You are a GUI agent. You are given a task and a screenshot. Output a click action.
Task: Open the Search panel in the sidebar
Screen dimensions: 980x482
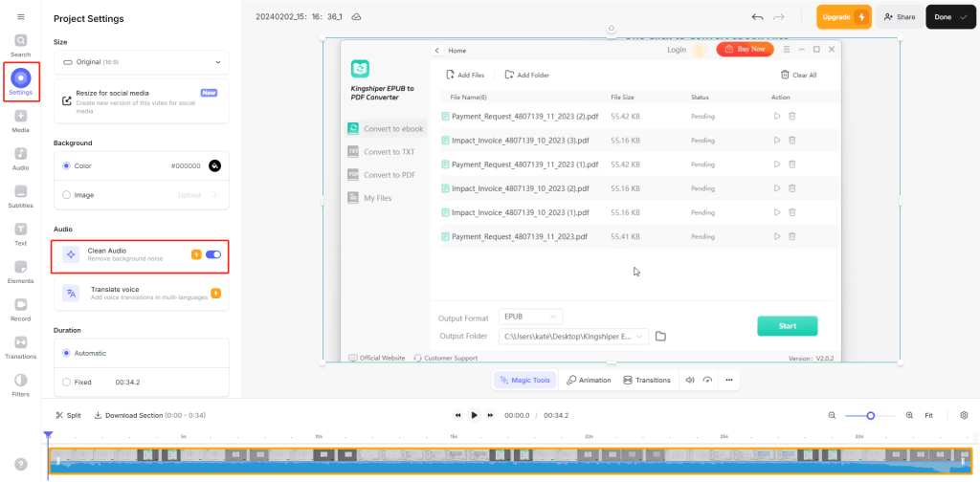[21, 46]
